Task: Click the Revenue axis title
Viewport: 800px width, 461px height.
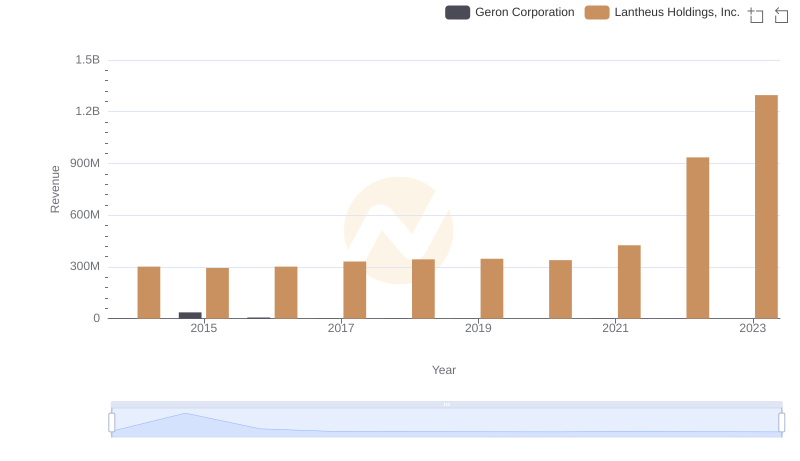Action: [x=55, y=189]
